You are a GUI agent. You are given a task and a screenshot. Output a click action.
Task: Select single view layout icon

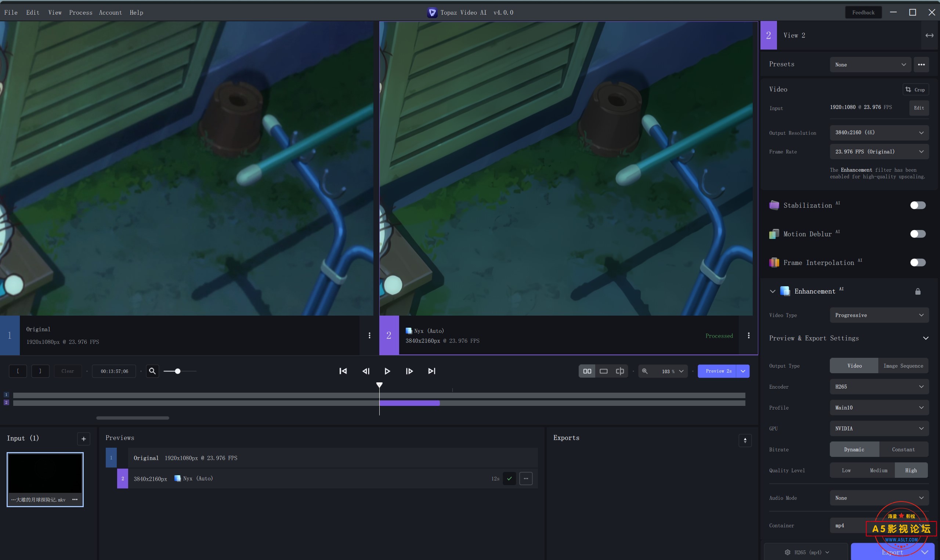point(603,371)
